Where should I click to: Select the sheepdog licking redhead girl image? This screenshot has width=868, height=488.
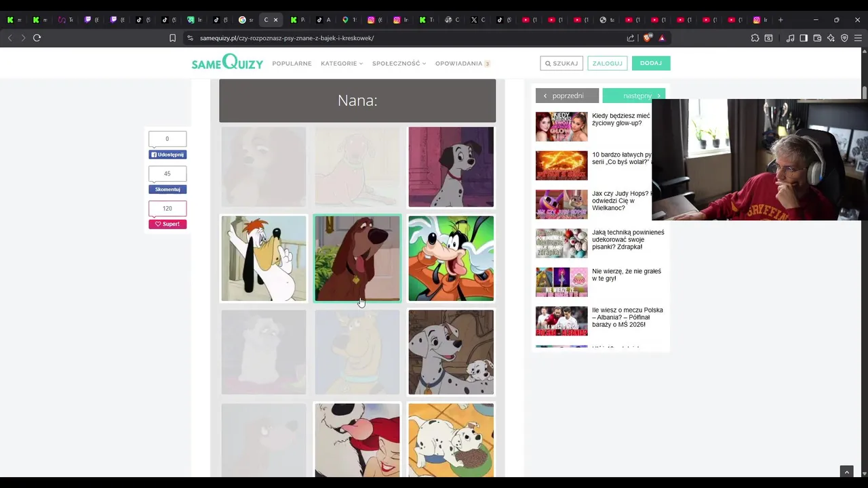pos(357,441)
